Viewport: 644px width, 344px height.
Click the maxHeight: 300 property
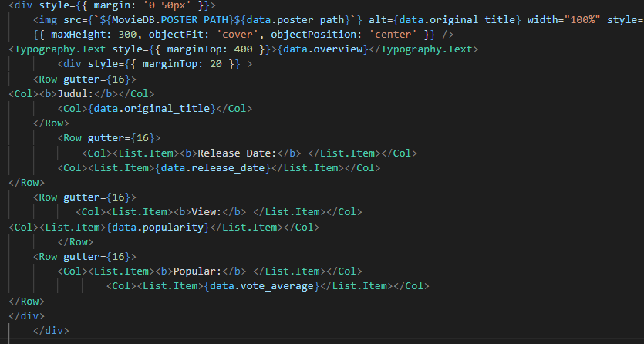[93, 35]
